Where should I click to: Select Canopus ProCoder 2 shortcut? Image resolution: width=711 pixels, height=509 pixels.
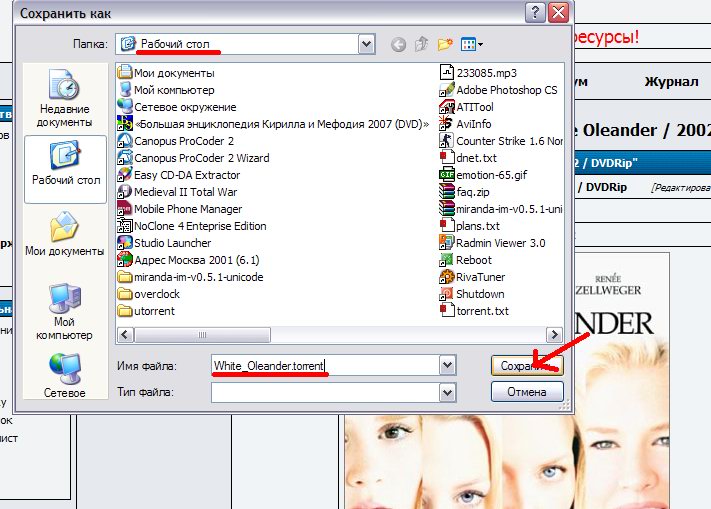(x=175, y=141)
